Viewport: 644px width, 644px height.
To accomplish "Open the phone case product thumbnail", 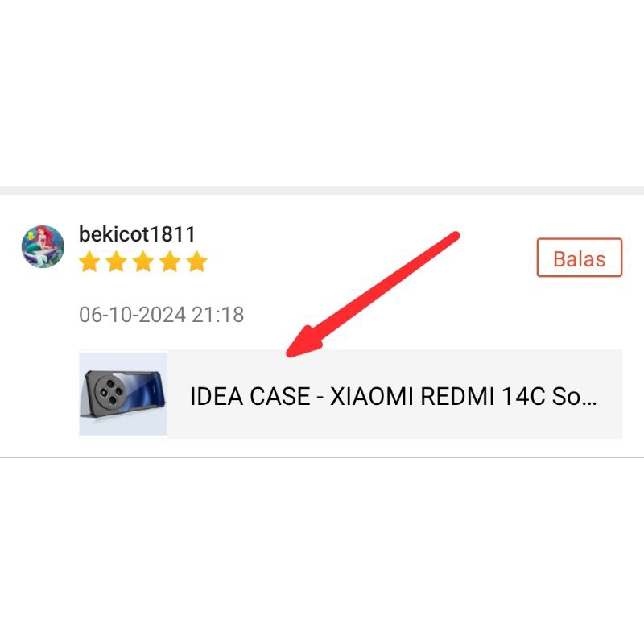I will tap(123, 394).
